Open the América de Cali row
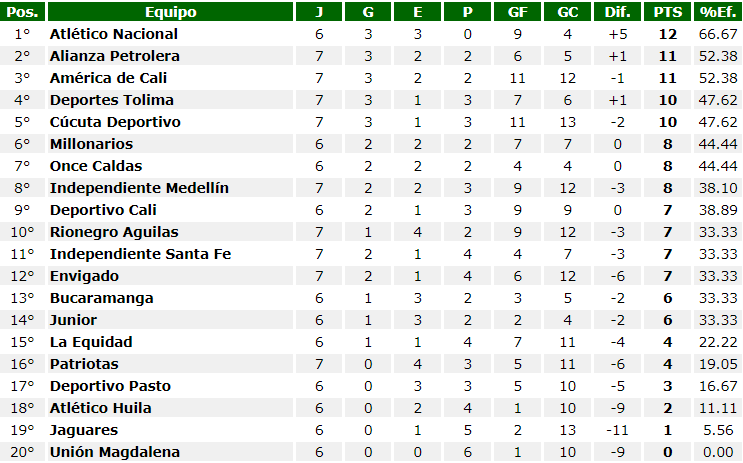 [x=108, y=78]
